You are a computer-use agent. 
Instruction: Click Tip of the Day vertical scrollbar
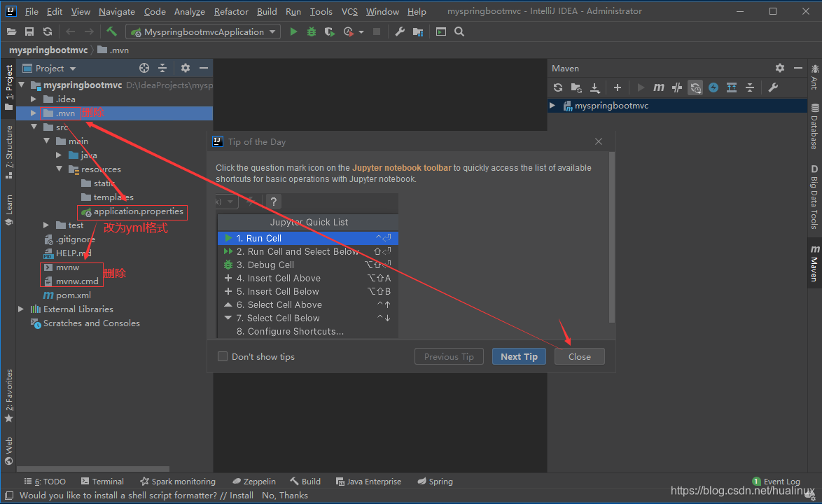[x=611, y=237]
